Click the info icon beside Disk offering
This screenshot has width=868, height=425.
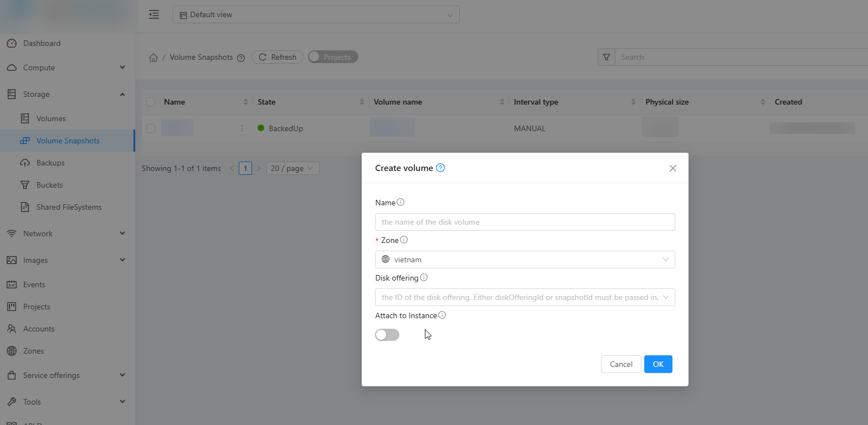[424, 278]
